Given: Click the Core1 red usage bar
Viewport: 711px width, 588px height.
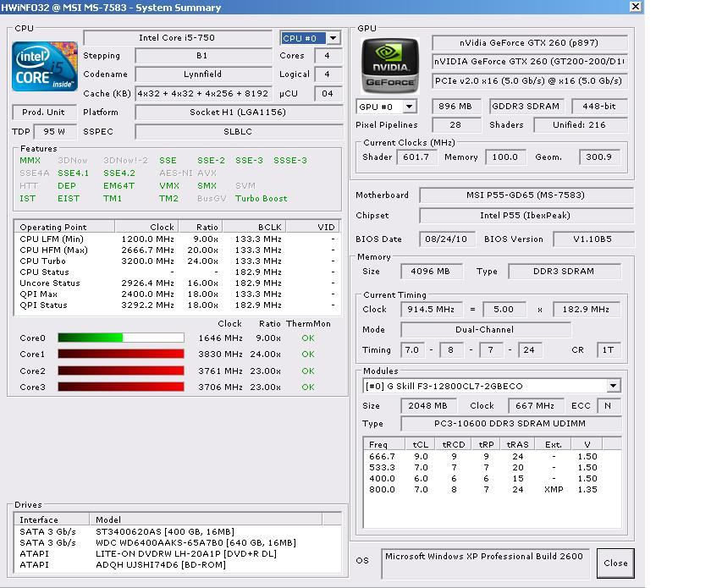Looking at the screenshot, I should tap(121, 354).
